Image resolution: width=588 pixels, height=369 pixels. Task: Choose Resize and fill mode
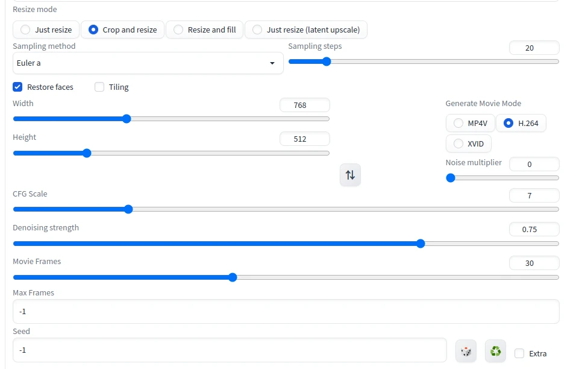178,30
